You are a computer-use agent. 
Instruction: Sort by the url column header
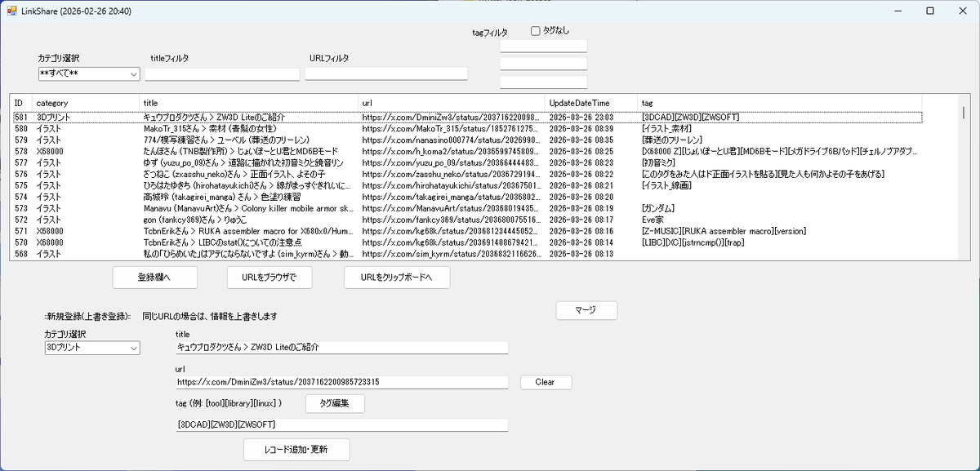[x=452, y=103]
